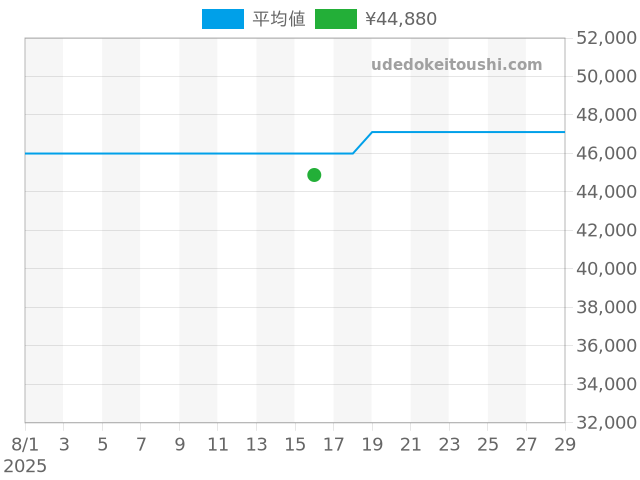Viewport: 640px width, 480px height.
Task: Toggle the ¥44,880 legend label
Action: click(401, 19)
